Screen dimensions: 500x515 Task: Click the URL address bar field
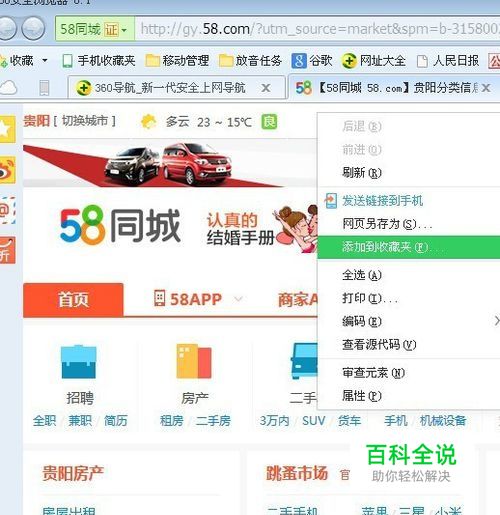[x=317, y=29]
